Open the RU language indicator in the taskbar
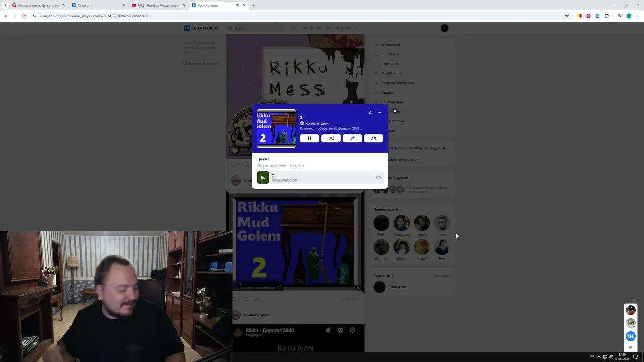Image resolution: width=644 pixels, height=362 pixels. pyautogui.click(x=592, y=356)
